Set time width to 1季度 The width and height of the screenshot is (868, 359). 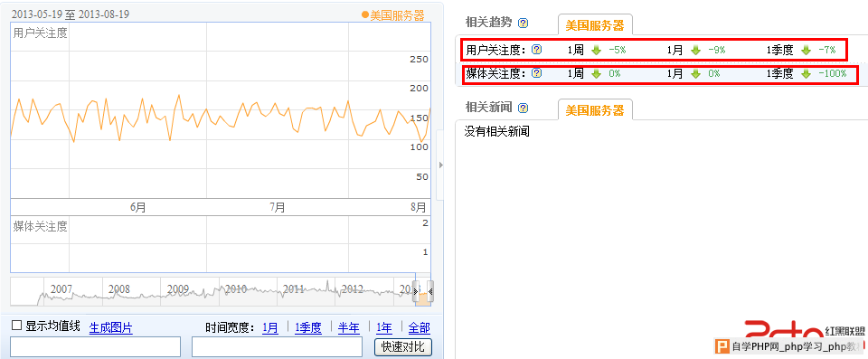click(307, 328)
